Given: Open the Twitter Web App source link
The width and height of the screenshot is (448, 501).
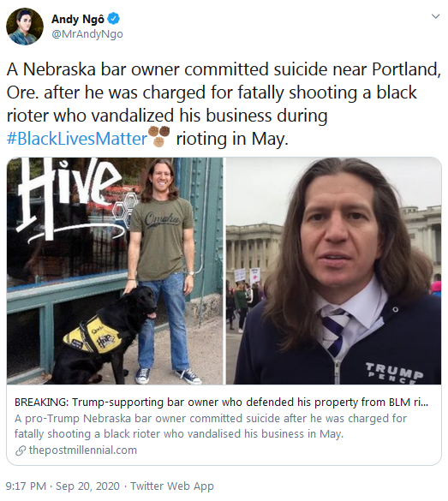Looking at the screenshot, I should (x=172, y=486).
